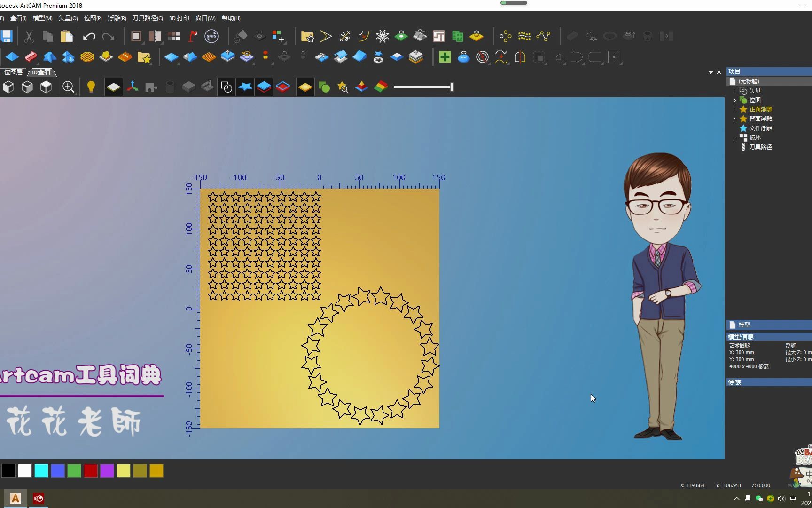The width and height of the screenshot is (812, 508).
Task: Open the 矢量(O) menu
Action: click(68, 18)
